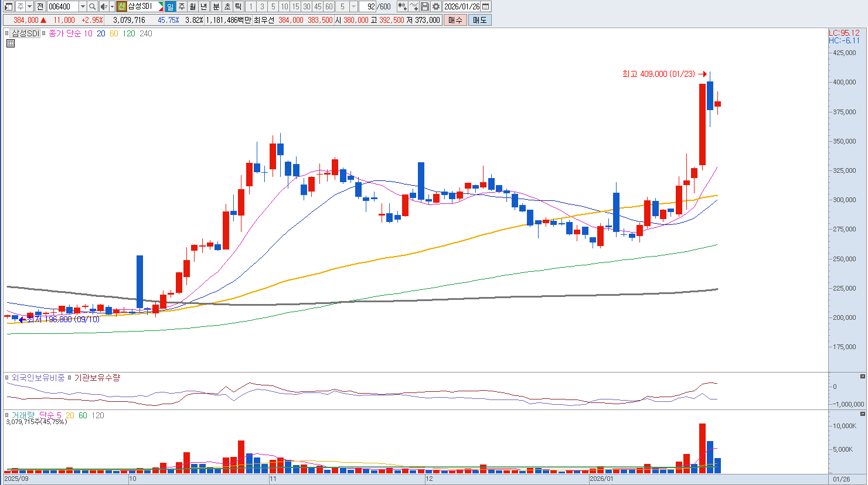Click the speaker sound icon in toolbar

pos(103,6)
